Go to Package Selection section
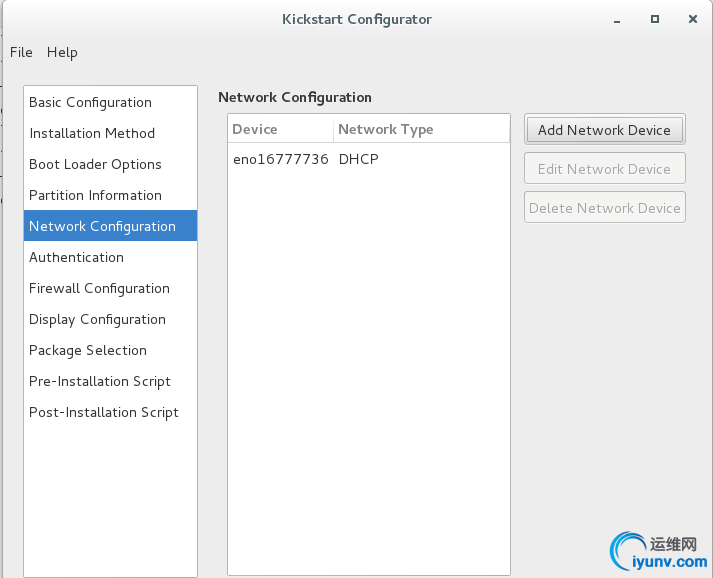Screen dimensions: 713x578 pyautogui.click(x=88, y=350)
